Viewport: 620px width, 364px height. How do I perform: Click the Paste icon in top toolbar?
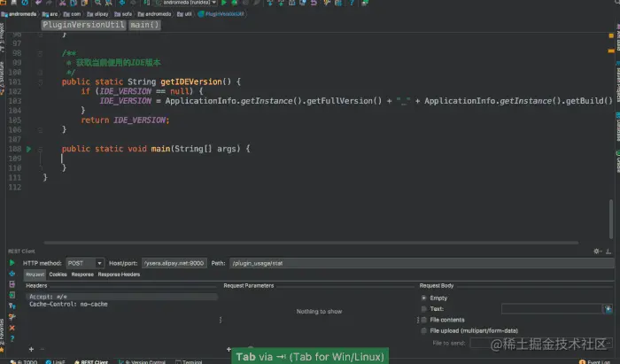tap(84, 3)
